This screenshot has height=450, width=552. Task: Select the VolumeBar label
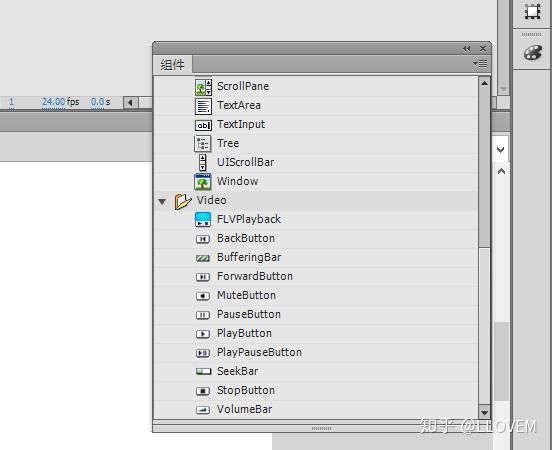244,410
